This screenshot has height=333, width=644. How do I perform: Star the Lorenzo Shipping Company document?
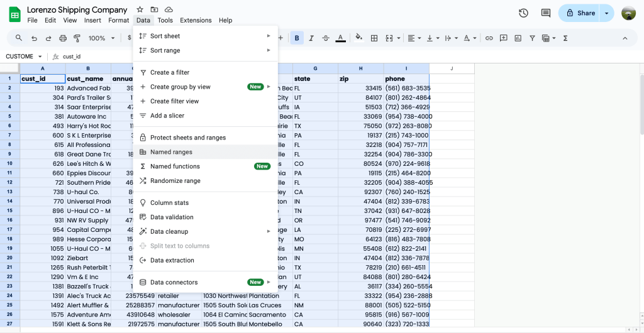pos(140,9)
